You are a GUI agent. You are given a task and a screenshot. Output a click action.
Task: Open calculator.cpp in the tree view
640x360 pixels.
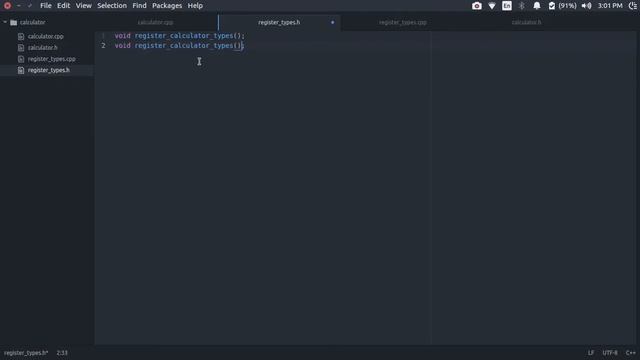coord(46,36)
